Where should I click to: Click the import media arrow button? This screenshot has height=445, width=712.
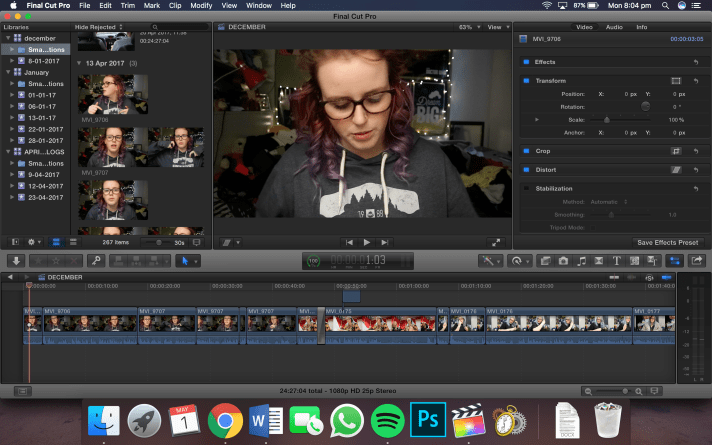tap(17, 260)
